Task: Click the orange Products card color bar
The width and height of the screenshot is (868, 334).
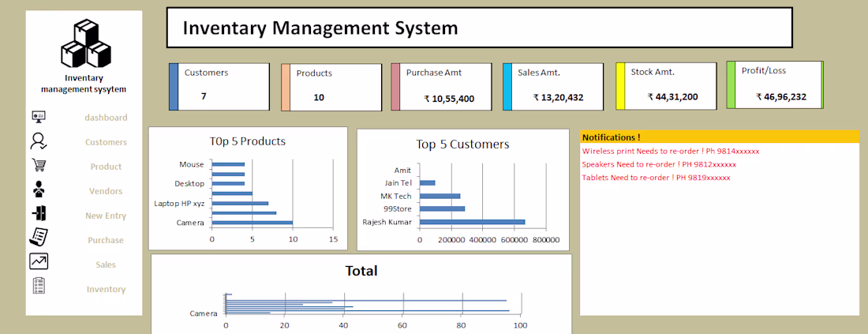Action: (286, 88)
